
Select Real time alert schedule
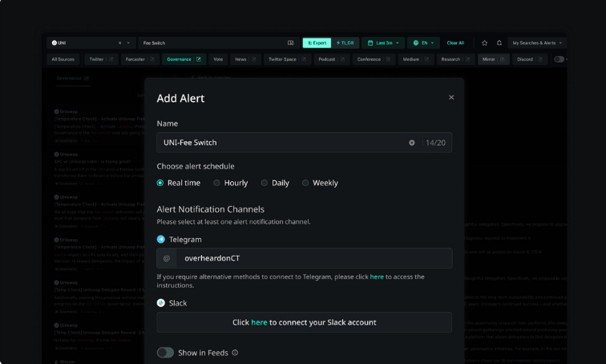160,183
